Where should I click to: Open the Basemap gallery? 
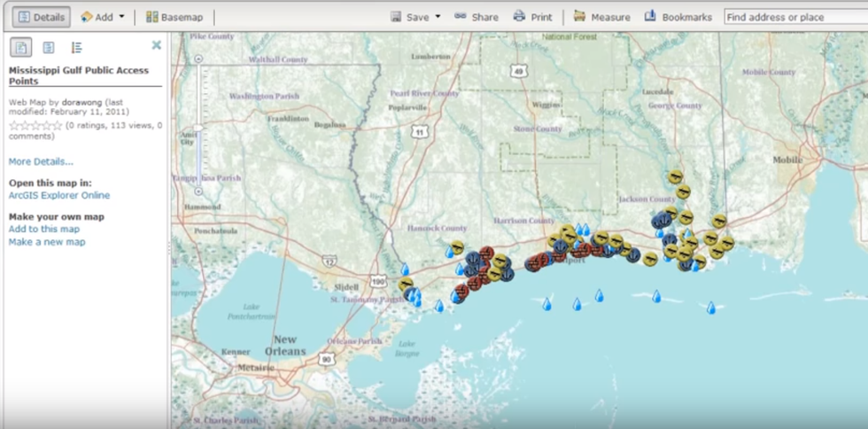pos(174,17)
